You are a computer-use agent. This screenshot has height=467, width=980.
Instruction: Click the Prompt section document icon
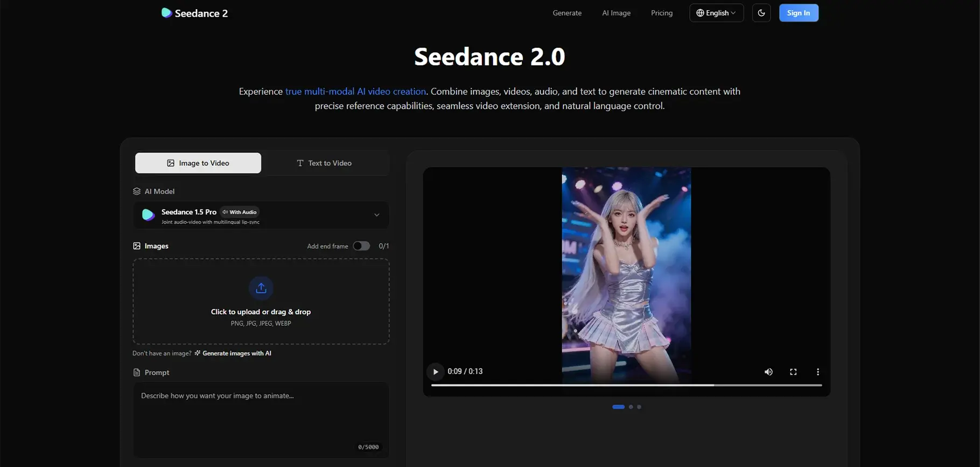(x=137, y=373)
